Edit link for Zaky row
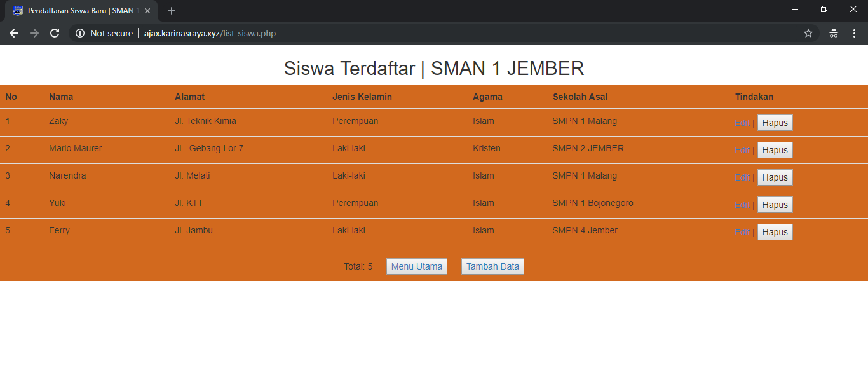 (742, 123)
